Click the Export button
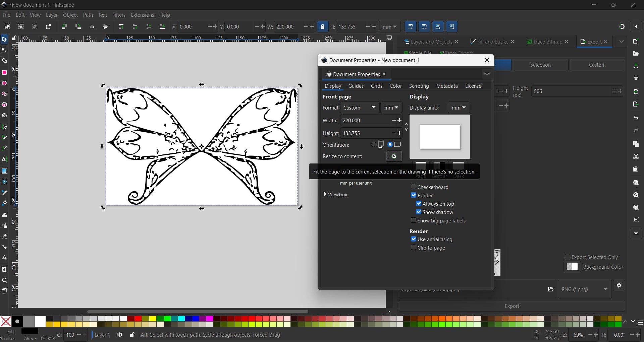This screenshot has width=644, height=342. pyautogui.click(x=512, y=306)
